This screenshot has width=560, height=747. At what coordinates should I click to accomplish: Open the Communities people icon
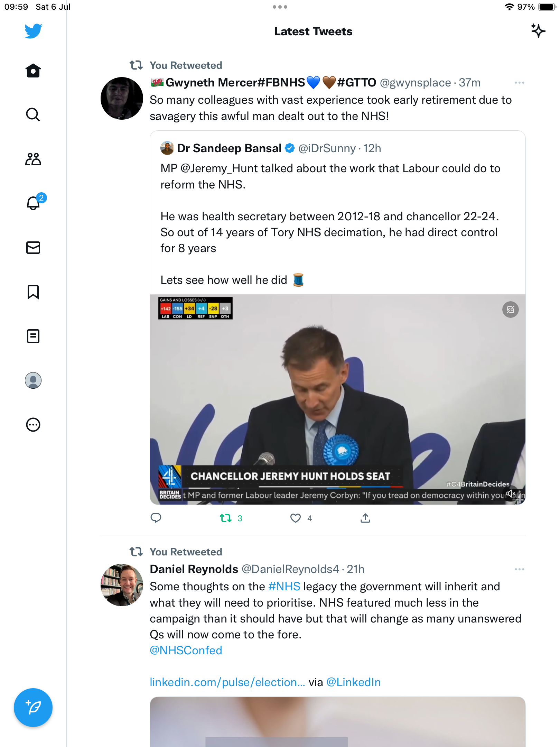[33, 159]
